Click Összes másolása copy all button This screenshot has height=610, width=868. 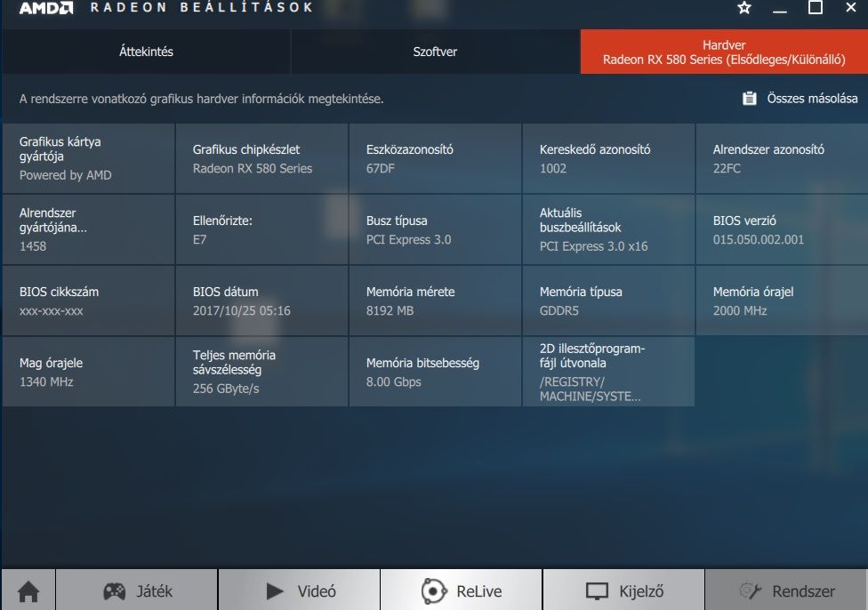[x=800, y=99]
